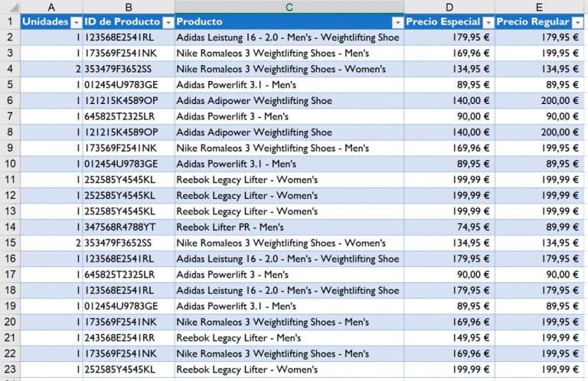Click the ID de Producto header cell
The image size is (588, 381).
click(129, 21)
